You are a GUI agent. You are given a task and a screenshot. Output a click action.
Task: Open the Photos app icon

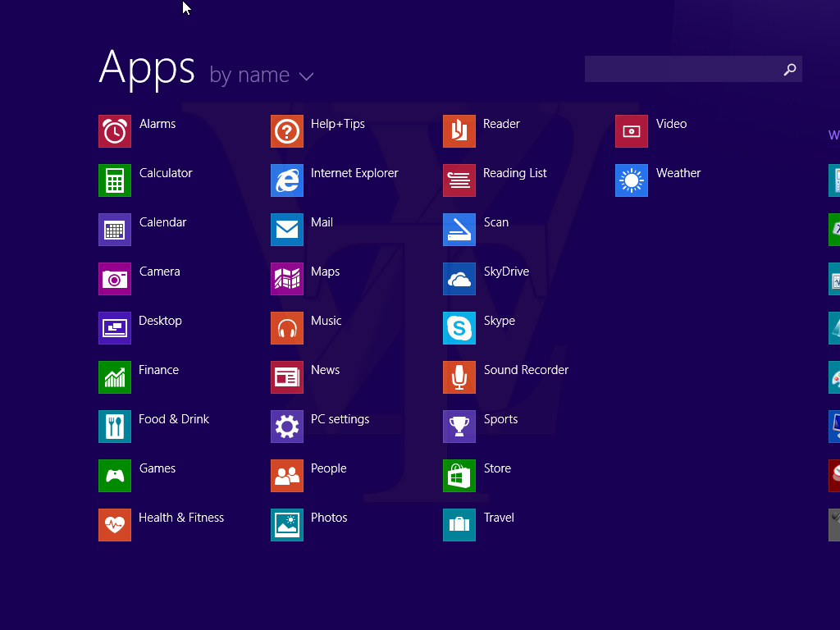pos(287,525)
